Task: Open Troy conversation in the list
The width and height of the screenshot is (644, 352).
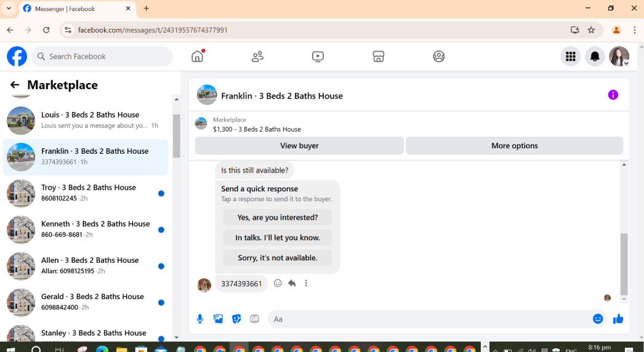Action: (x=86, y=193)
